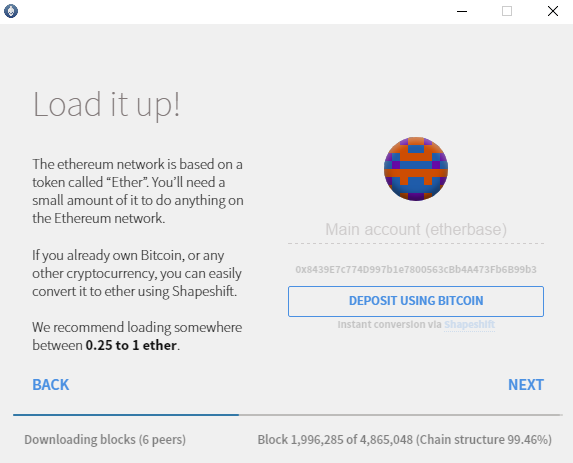Viewport: 573px width, 463px height.
Task: Click the Mist app icon in title bar
Action: pos(11,11)
